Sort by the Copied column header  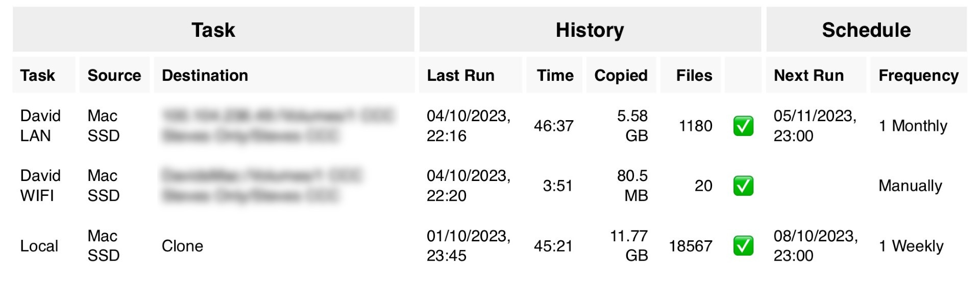(621, 75)
